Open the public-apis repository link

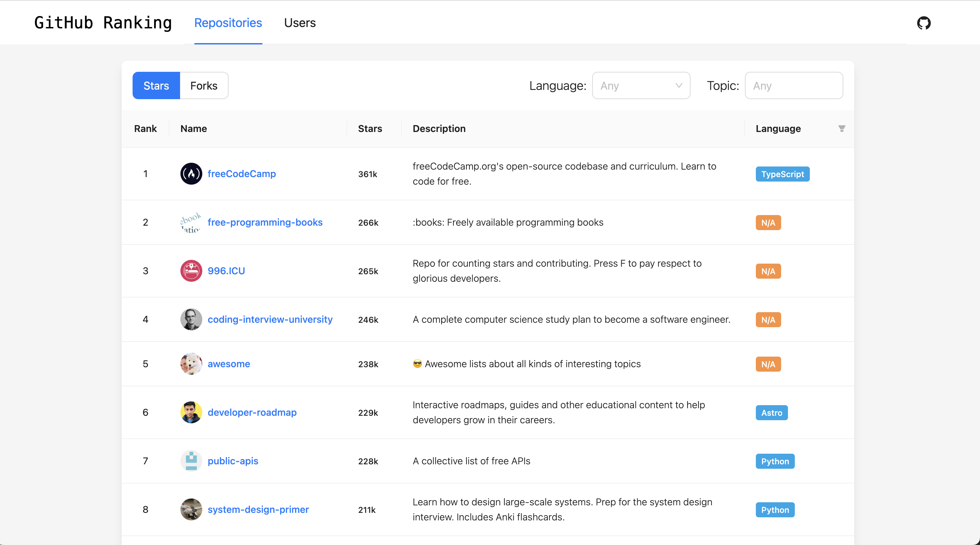pyautogui.click(x=233, y=461)
